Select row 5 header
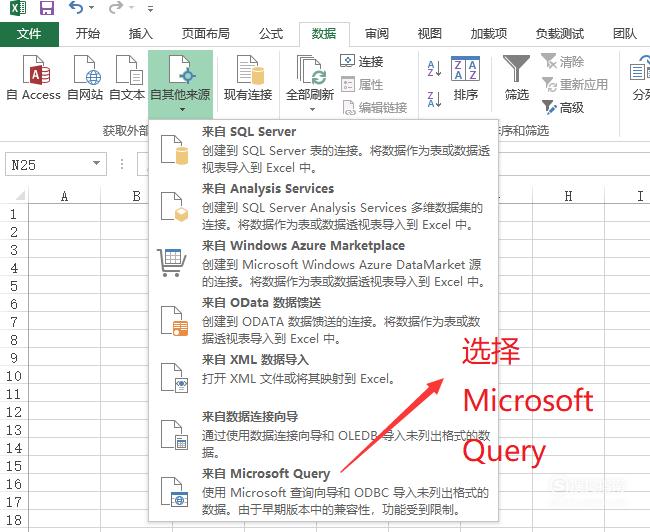The image size is (650, 532). pos(14,285)
